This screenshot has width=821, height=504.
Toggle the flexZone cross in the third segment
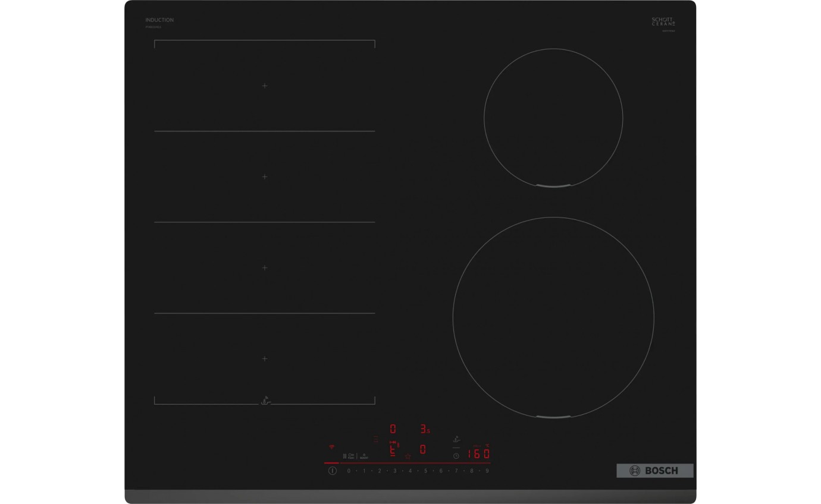[264, 267]
